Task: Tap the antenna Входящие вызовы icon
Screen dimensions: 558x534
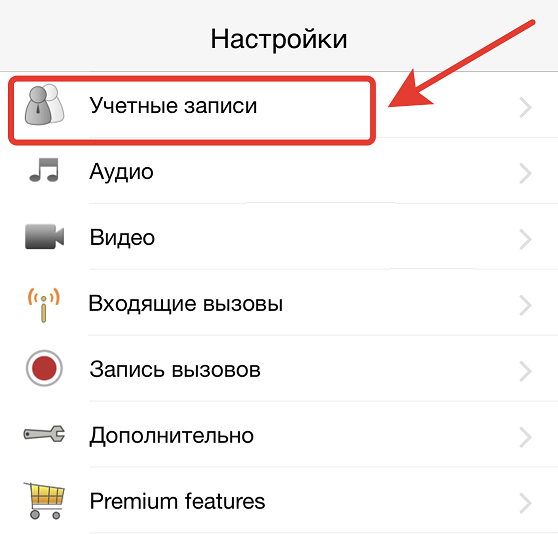Action: [44, 305]
